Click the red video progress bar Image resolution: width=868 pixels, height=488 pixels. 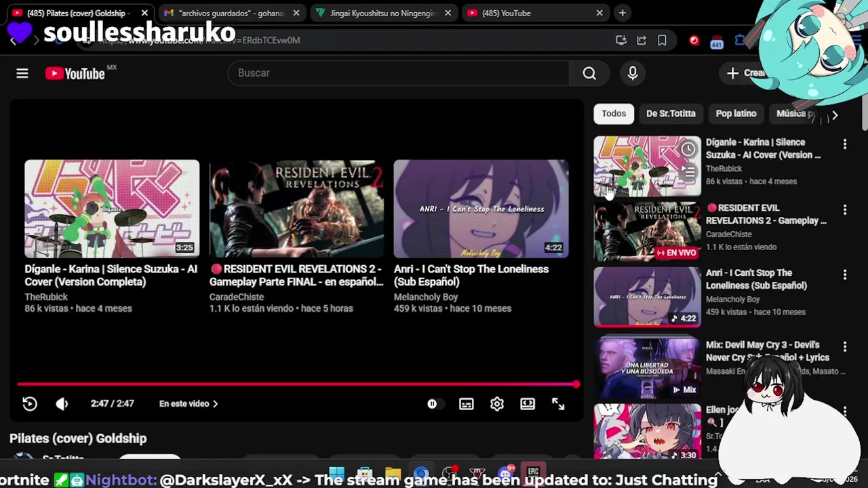[x=298, y=384]
